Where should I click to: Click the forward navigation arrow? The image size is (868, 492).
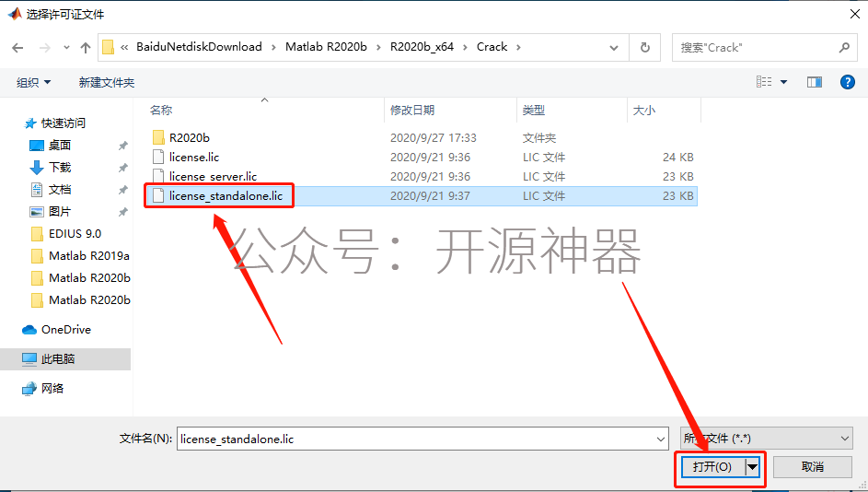point(45,48)
